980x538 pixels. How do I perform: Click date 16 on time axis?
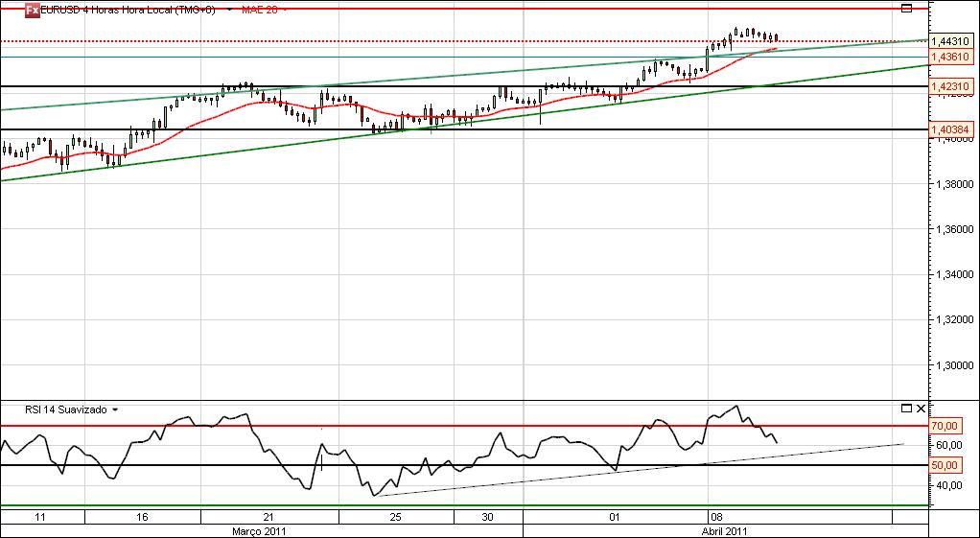[x=143, y=517]
